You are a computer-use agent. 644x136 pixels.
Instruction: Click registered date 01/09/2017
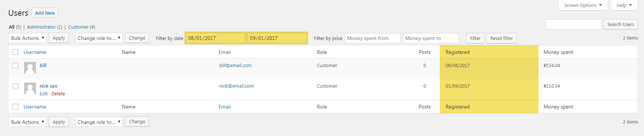(x=458, y=86)
